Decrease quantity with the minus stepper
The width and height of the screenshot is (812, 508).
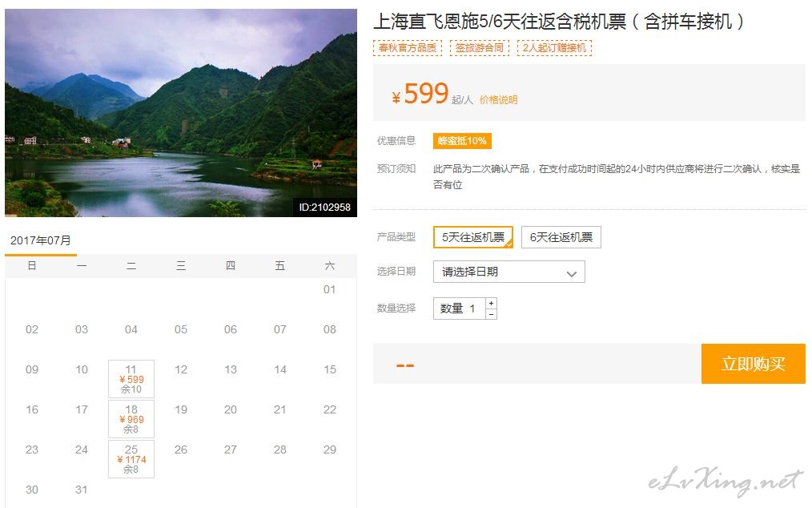[x=491, y=314]
